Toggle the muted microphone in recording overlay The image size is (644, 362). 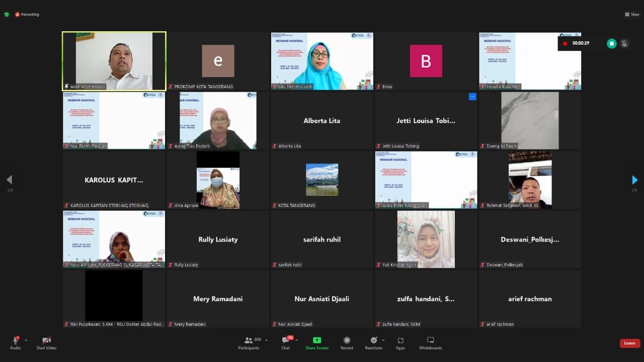tap(624, 44)
